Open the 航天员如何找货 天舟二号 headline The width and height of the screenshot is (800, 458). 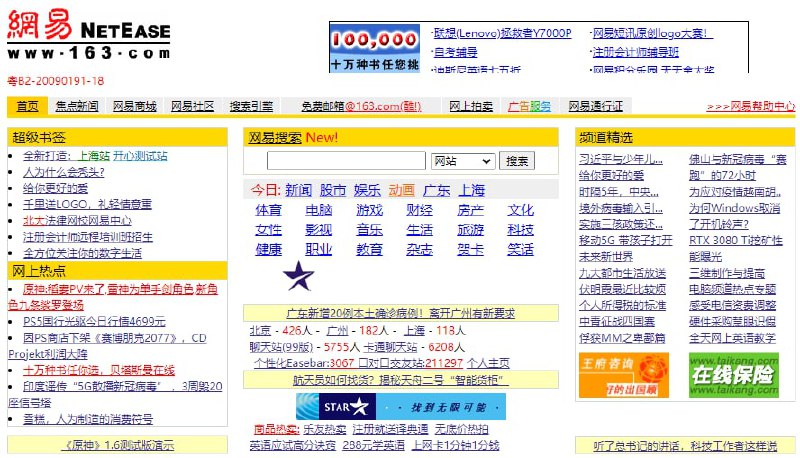(x=401, y=380)
